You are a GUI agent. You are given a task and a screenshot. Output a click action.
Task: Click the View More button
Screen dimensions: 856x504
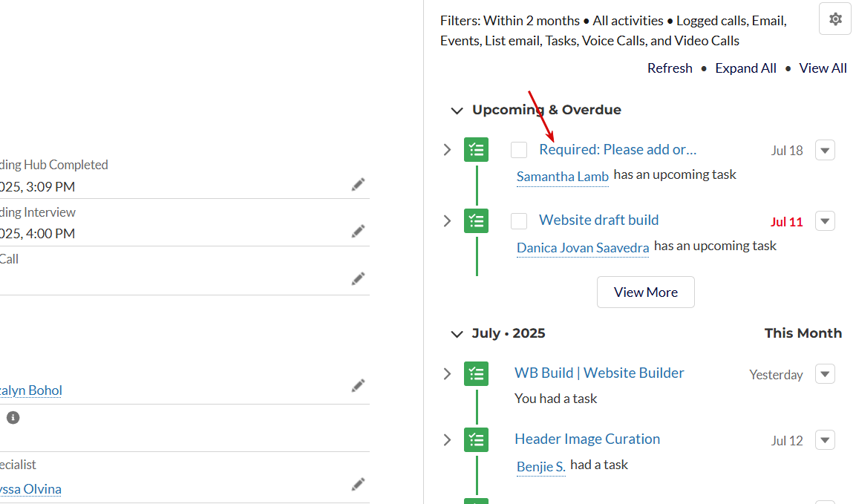[646, 292]
